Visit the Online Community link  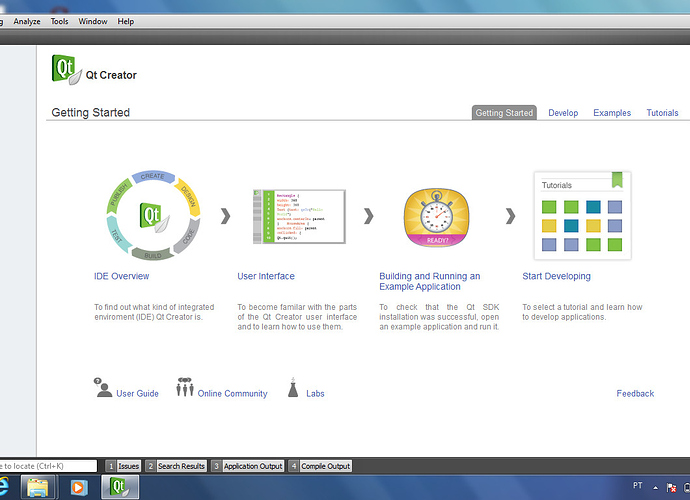pos(232,393)
